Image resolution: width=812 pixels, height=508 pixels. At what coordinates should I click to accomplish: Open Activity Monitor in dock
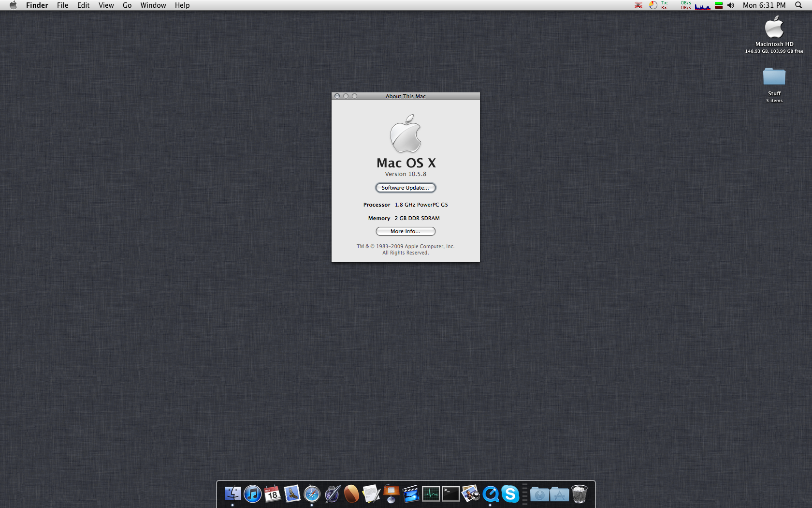(x=431, y=494)
